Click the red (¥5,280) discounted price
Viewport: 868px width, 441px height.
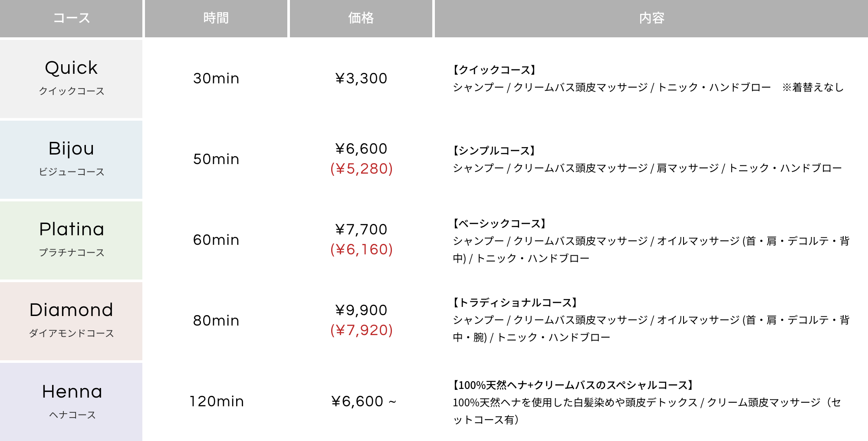click(x=362, y=169)
